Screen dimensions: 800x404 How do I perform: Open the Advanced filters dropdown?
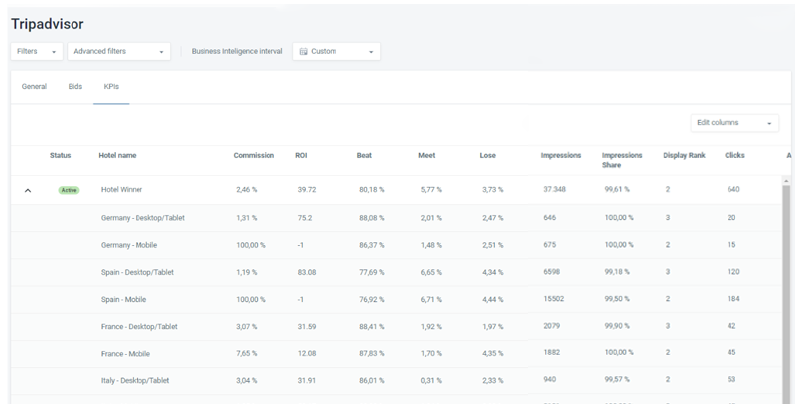(119, 52)
